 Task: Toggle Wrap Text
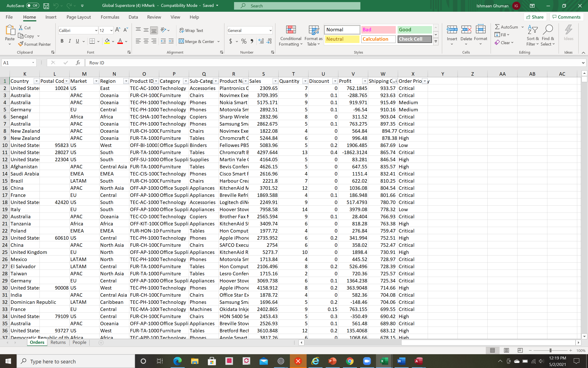coord(191,30)
